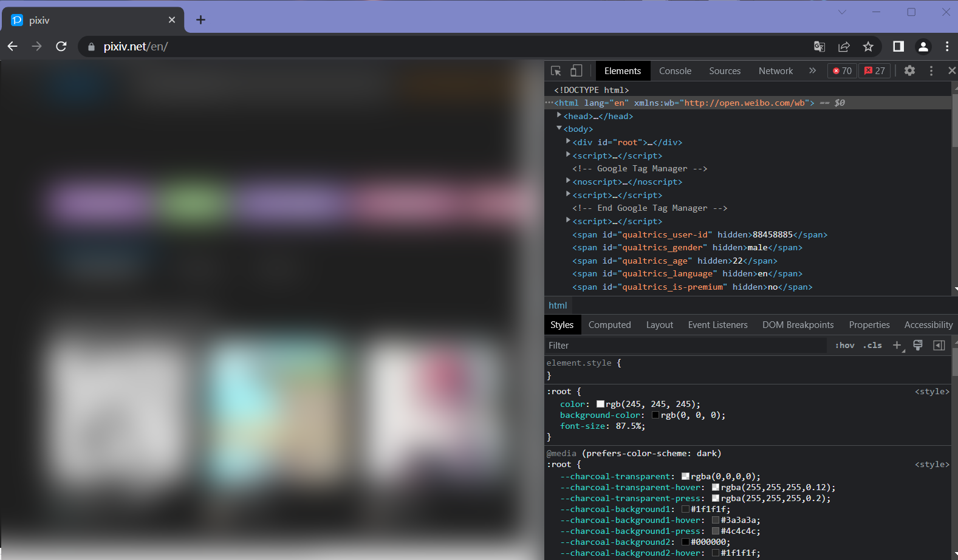Open swatch for charcoal-transparent rgba(0,0,0,0)
958x560 pixels.
click(x=685, y=476)
